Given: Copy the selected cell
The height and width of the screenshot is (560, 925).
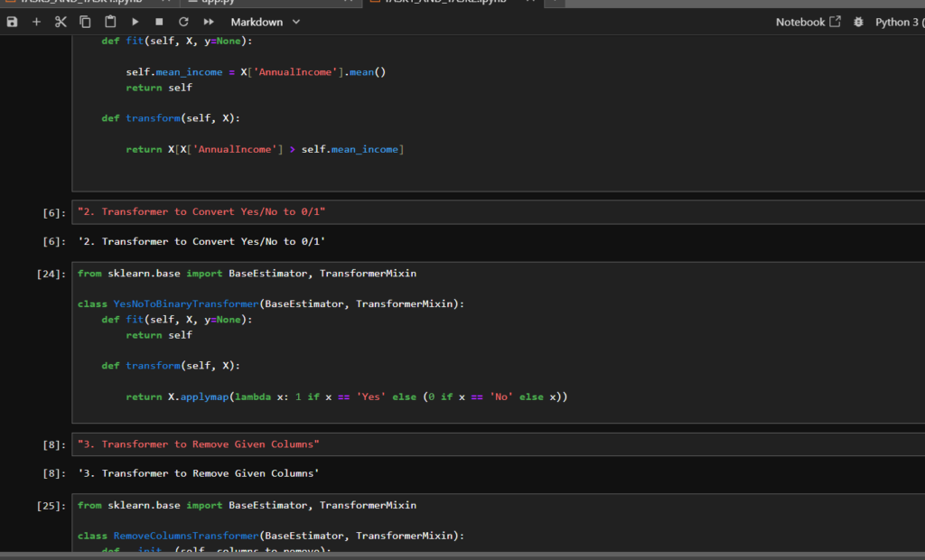Looking at the screenshot, I should (85, 22).
